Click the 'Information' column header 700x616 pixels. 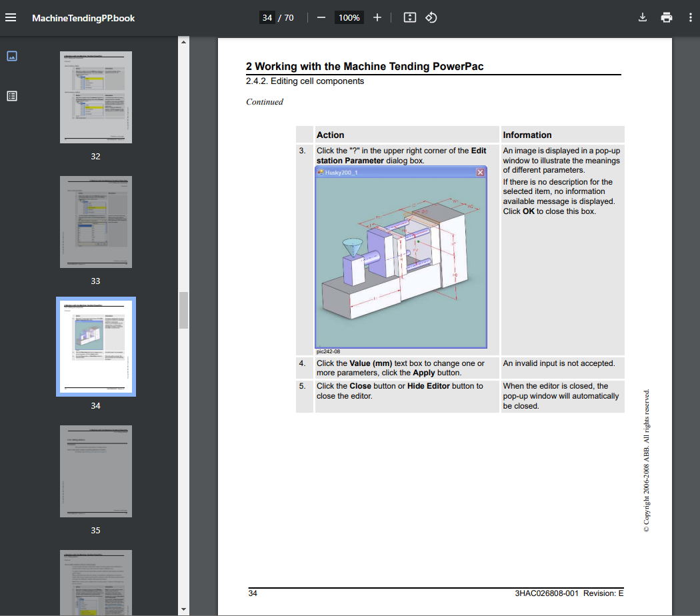point(527,135)
